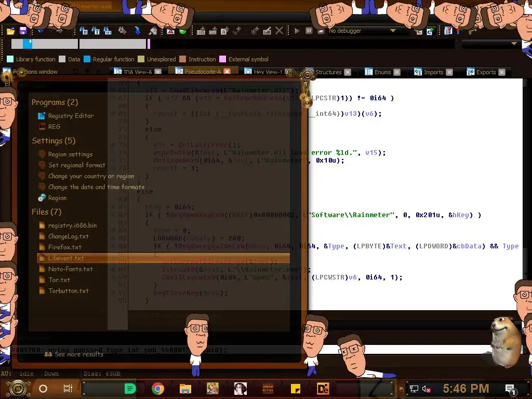Open the highlighted Libevent.txt file result

[163, 258]
